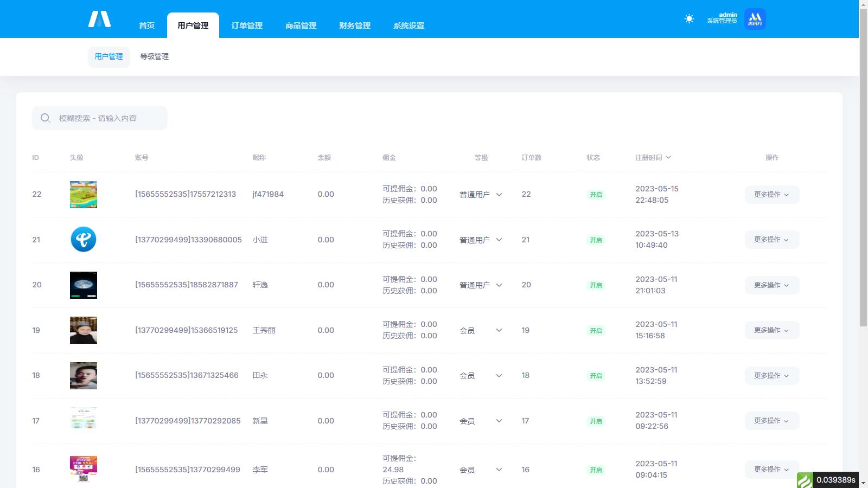This screenshot has height=488, width=868.
Task: Toggle status tag 开启 for user 王秀丽
Action: pos(596,331)
